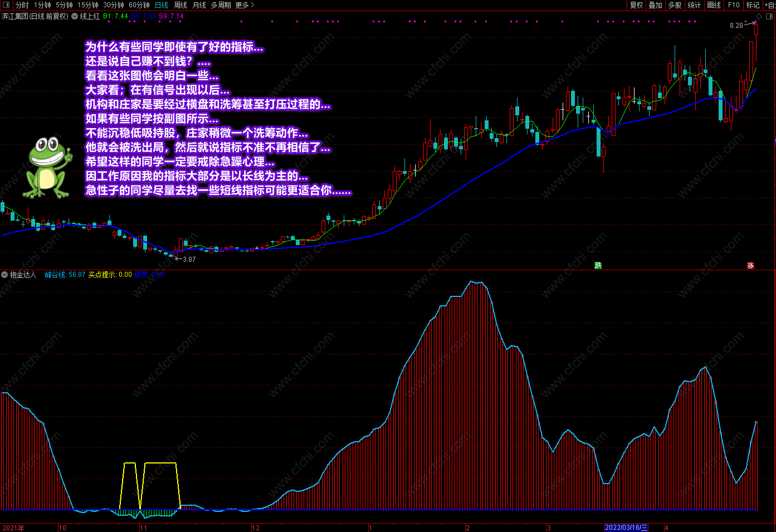This screenshot has height=532, width=776.
Task: Toggle the left sidebar panel icon
Action: coord(6,5)
